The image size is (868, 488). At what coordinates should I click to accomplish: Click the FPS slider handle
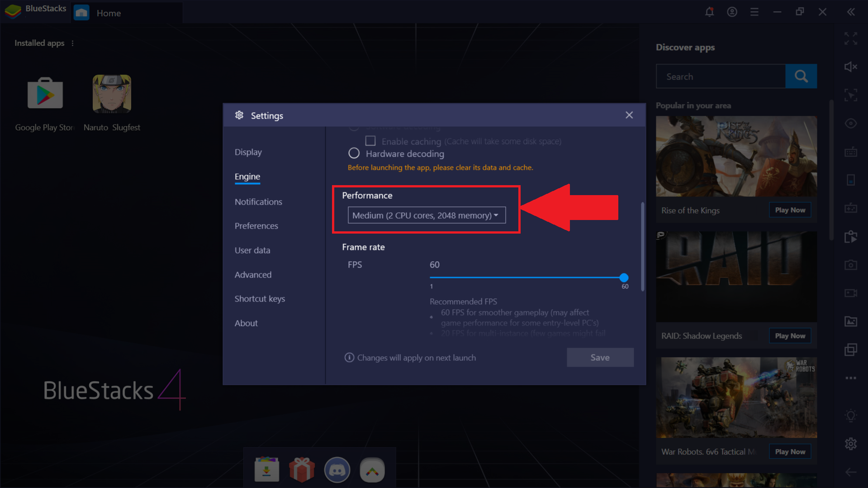pos(624,277)
